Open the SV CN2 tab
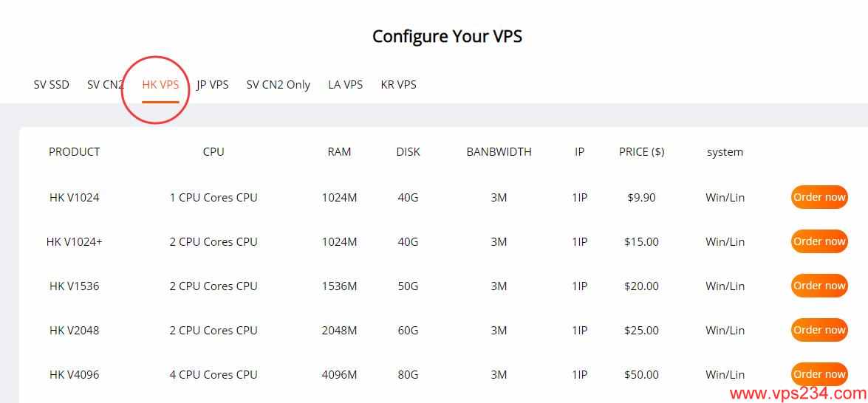Viewport: 868px width, 403px height. pyautogui.click(x=105, y=85)
